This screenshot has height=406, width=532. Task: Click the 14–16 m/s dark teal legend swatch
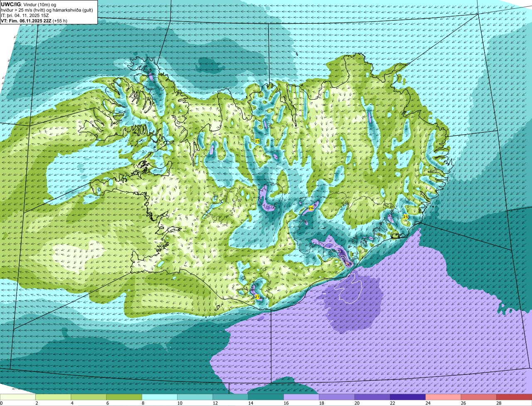pyautogui.click(x=266, y=397)
